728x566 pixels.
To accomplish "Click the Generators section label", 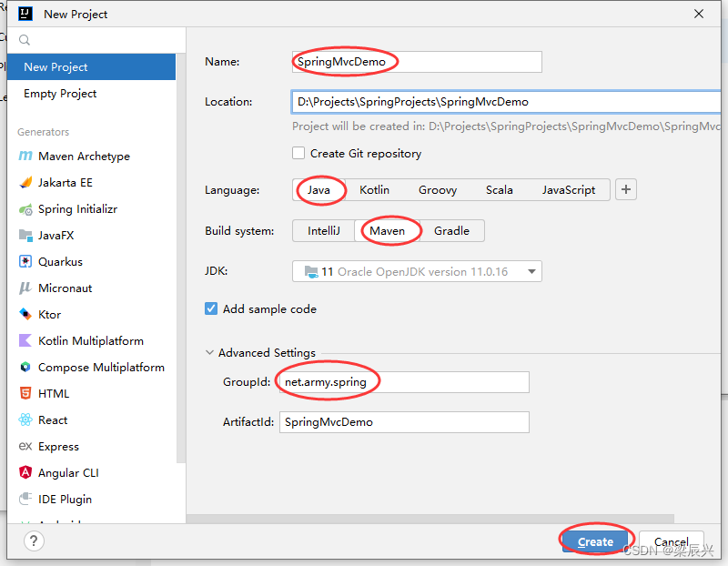I will coord(43,132).
